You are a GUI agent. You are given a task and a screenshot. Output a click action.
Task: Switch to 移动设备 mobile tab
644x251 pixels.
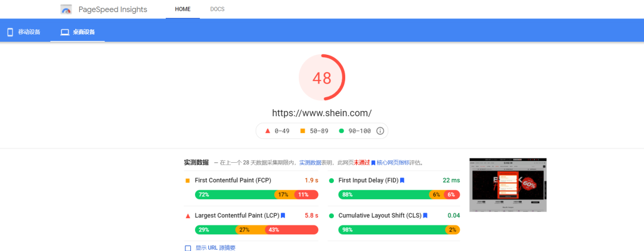24,32
